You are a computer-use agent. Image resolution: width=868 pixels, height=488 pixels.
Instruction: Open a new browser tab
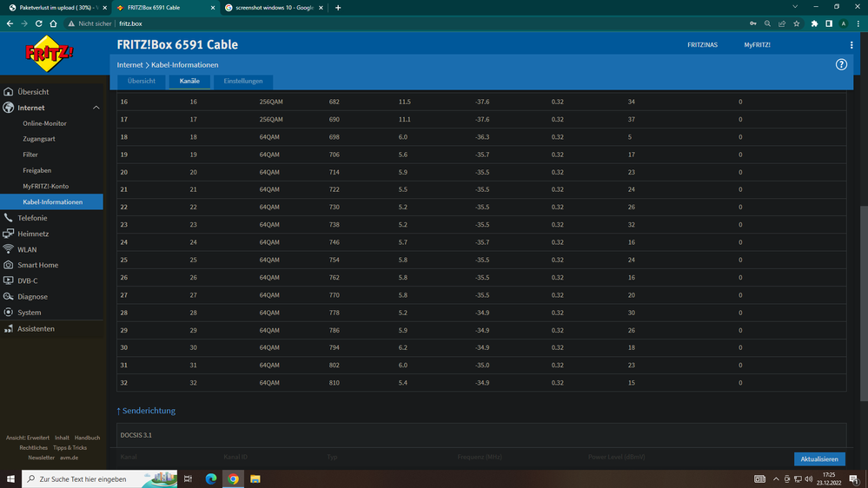[x=338, y=8]
